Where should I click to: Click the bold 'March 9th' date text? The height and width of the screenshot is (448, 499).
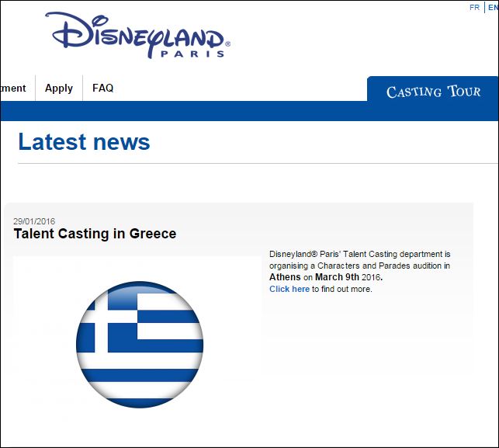[x=340, y=277]
